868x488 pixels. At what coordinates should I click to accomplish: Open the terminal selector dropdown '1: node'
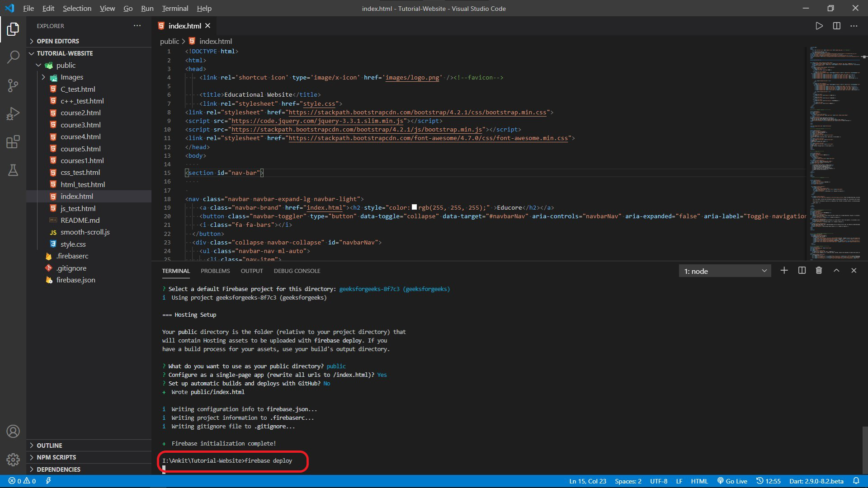click(725, 271)
